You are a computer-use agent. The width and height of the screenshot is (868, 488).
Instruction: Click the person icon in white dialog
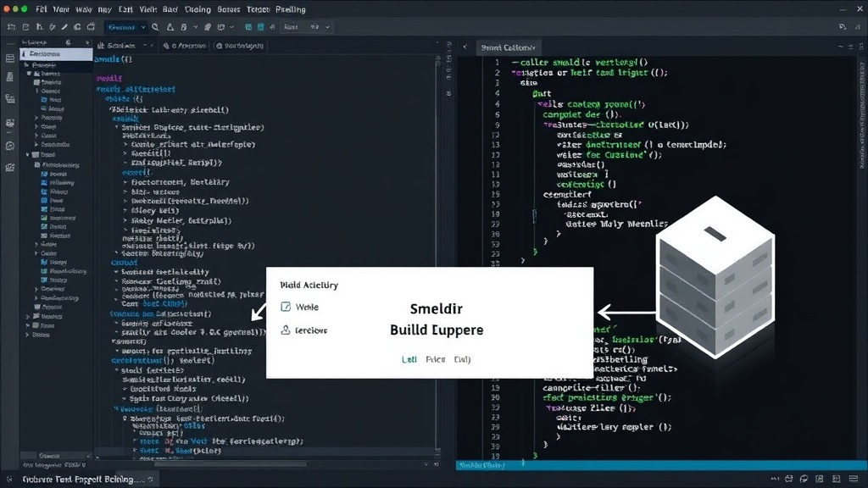(286, 330)
